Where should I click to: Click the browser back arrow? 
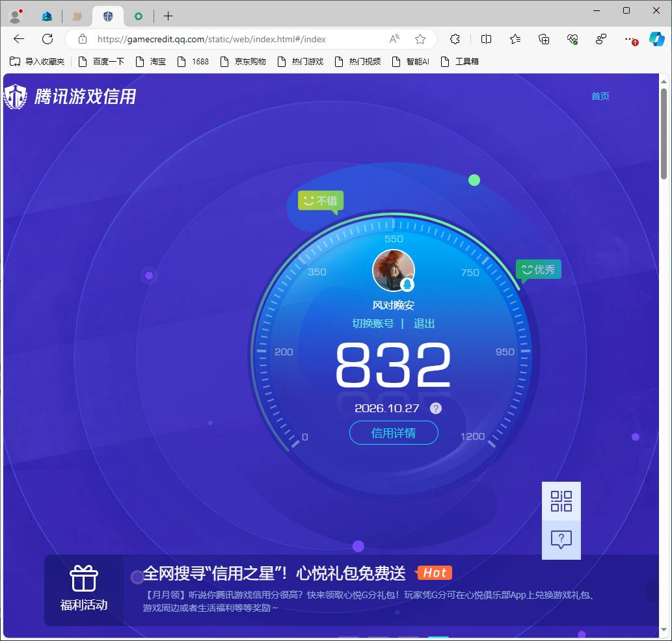(x=18, y=39)
